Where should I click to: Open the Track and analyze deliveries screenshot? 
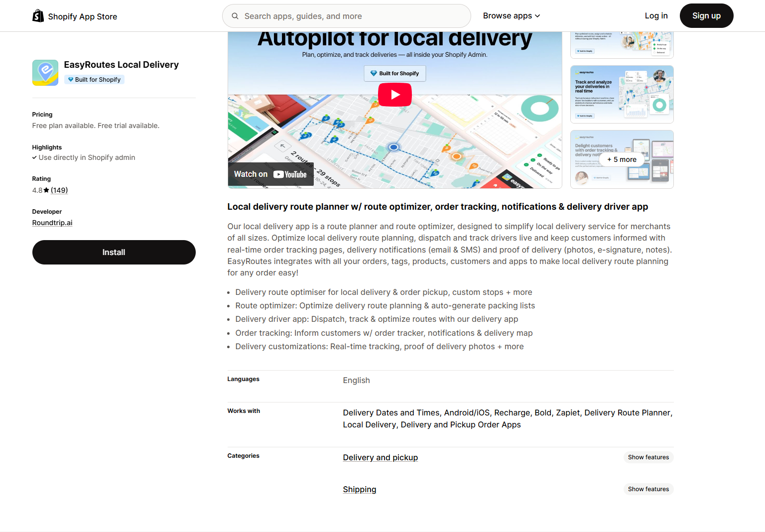(x=622, y=95)
